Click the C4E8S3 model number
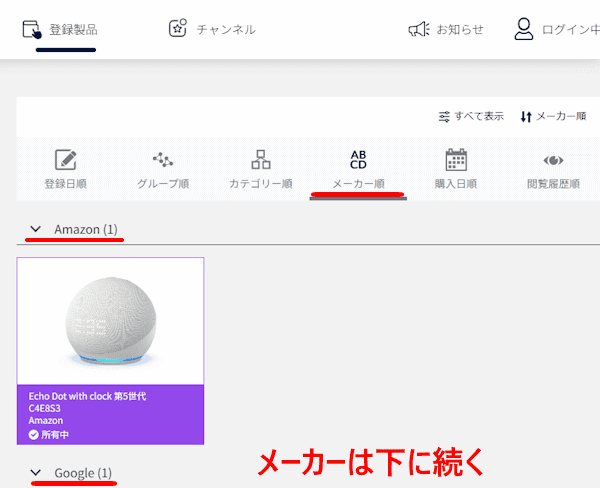The width and height of the screenshot is (600, 488). pos(44,408)
